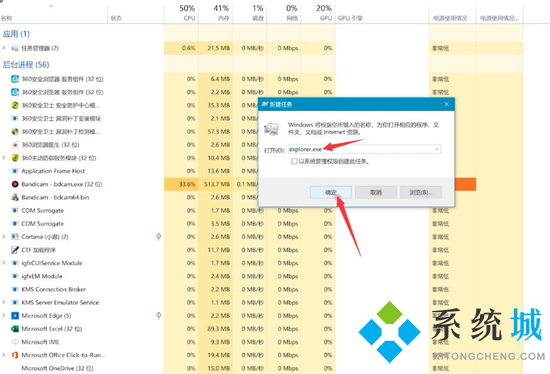Open the dropdown arrow of the 打开 combo box
Viewport: 550px width, 374px height.
tap(437, 149)
